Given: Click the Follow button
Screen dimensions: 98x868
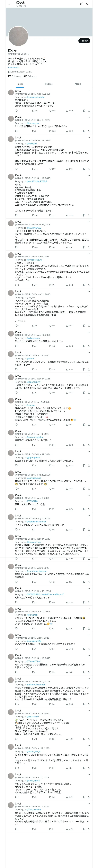Looking at the screenshot, I should [x=84, y=41].
